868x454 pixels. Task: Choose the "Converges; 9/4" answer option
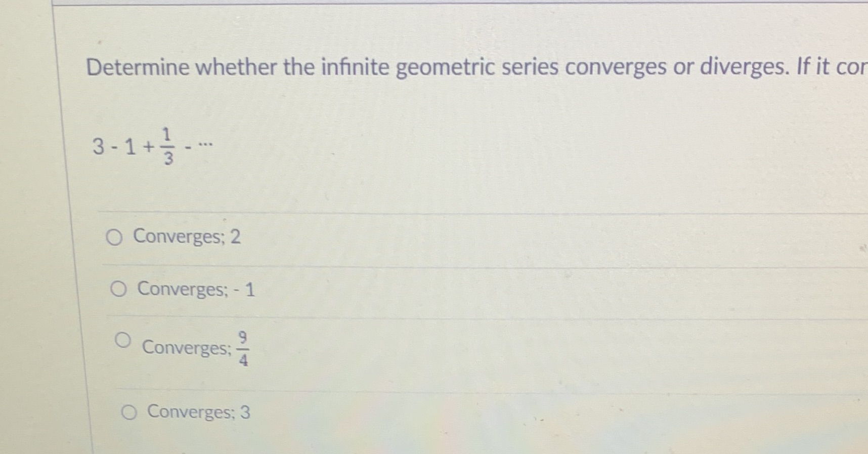124,340
